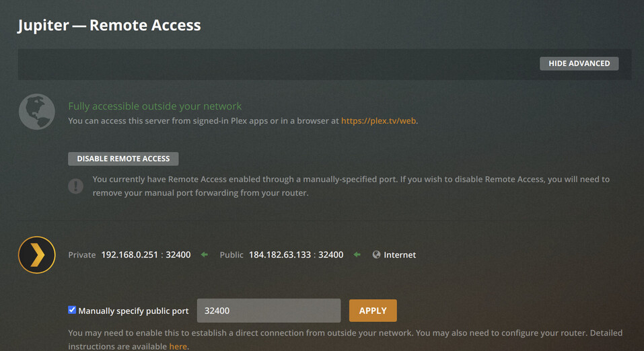Click the 'Manually specify public port' label text
Viewport: 644px width, 351px height.
133,311
